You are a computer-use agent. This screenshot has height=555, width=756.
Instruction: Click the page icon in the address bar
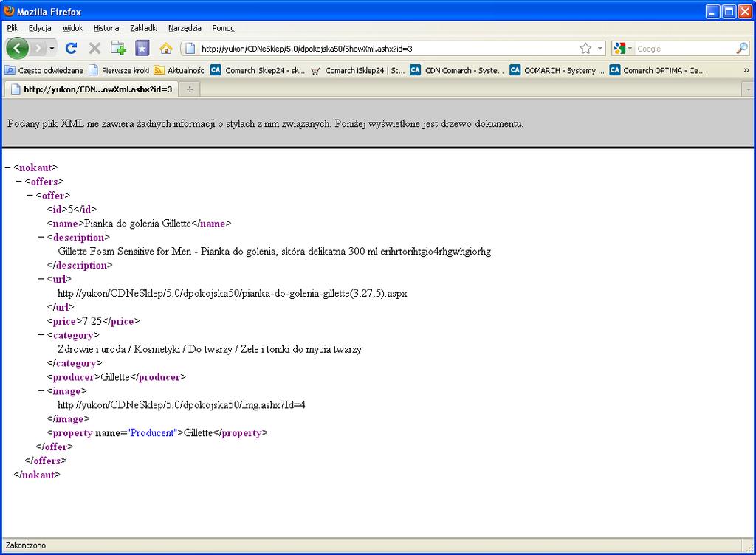[x=190, y=48]
